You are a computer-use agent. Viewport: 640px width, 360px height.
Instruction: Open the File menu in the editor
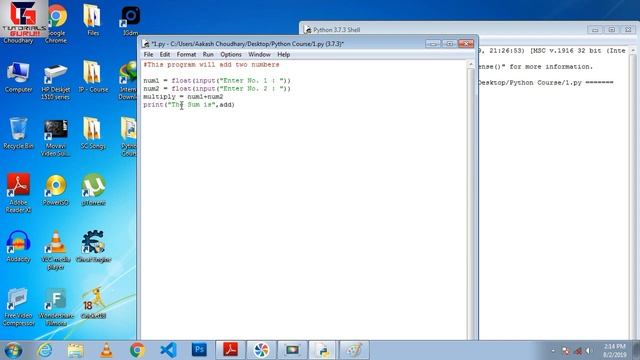click(148, 54)
